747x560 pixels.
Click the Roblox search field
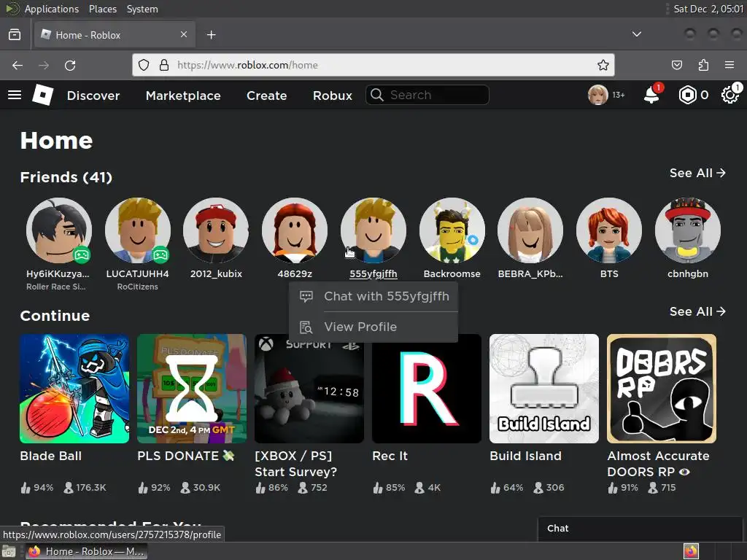coord(427,95)
